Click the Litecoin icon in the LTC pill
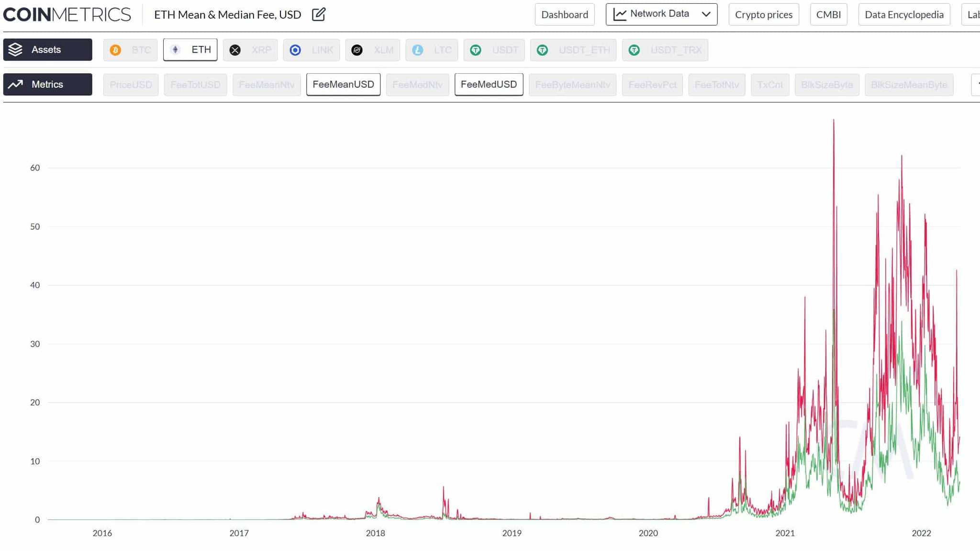This screenshot has width=980, height=551. click(417, 50)
